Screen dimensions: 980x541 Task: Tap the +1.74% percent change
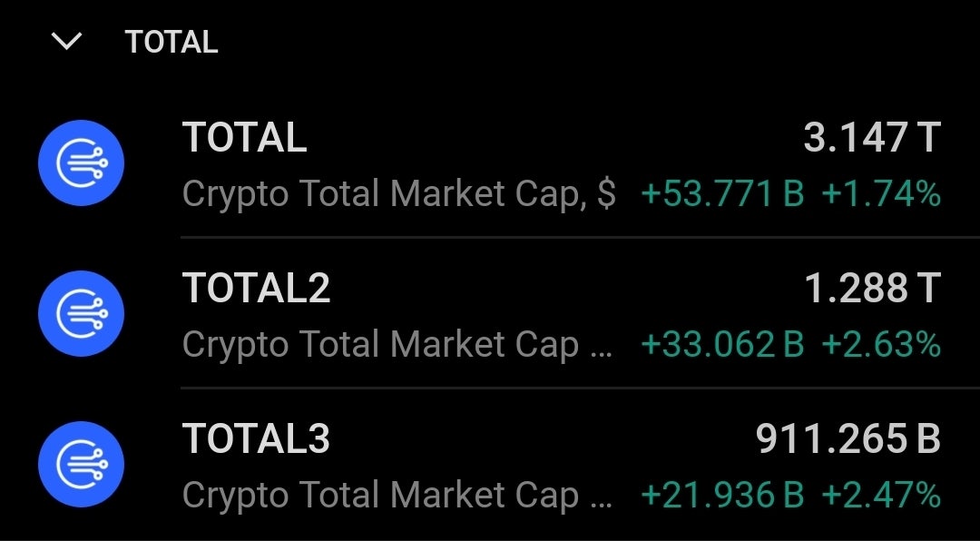tap(881, 194)
